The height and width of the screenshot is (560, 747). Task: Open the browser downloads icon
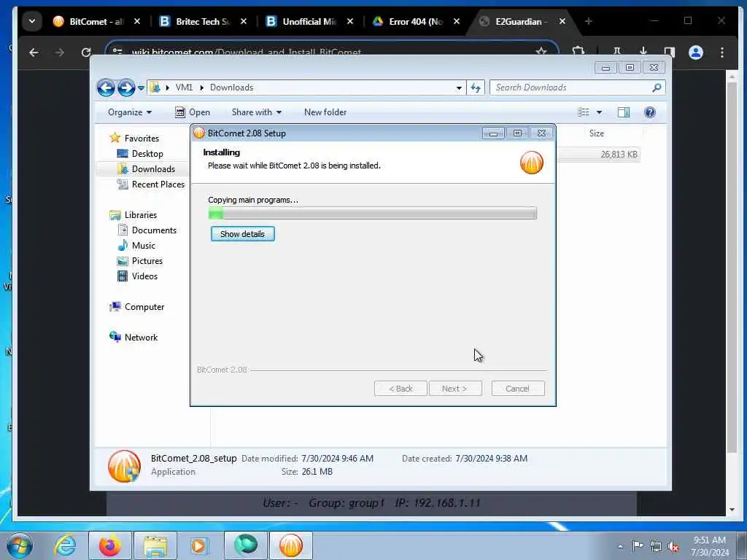pos(643,52)
